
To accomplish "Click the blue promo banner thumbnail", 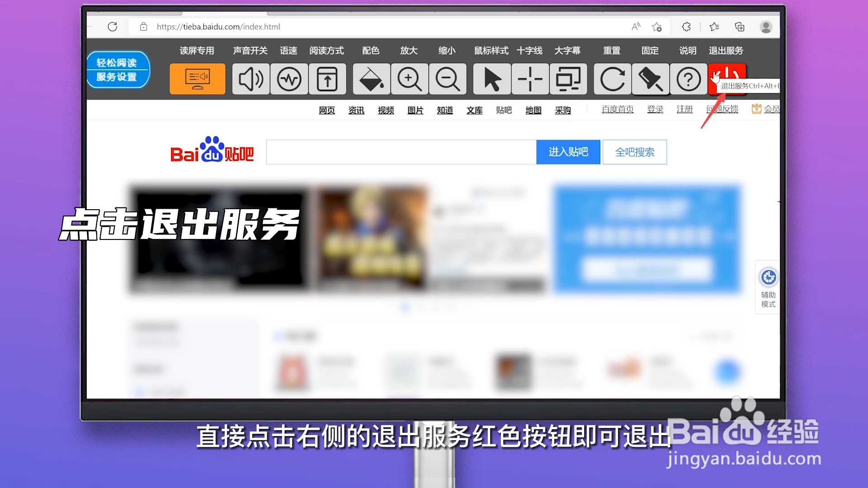I will click(x=647, y=239).
